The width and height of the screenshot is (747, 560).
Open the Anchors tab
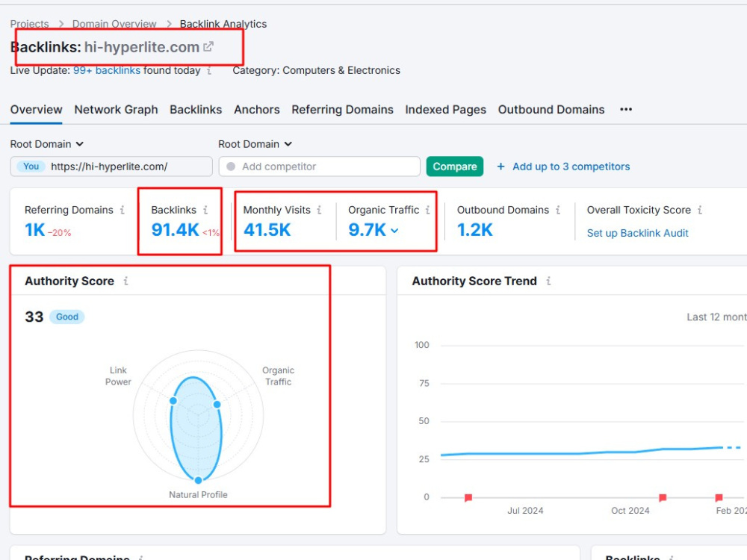tap(257, 110)
